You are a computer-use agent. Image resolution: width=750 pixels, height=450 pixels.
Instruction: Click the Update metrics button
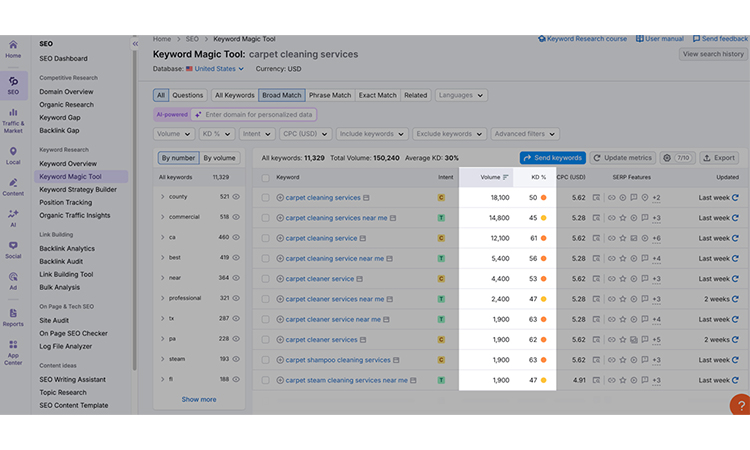(623, 158)
